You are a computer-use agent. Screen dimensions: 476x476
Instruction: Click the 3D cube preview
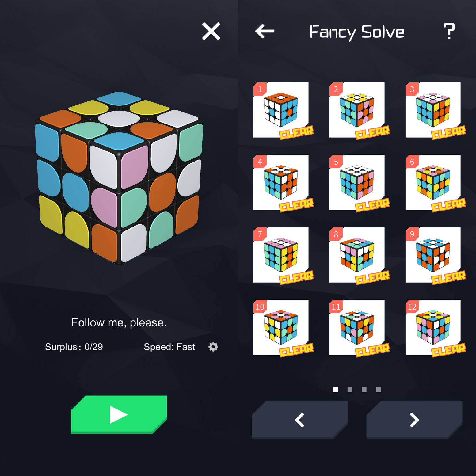pos(119,178)
